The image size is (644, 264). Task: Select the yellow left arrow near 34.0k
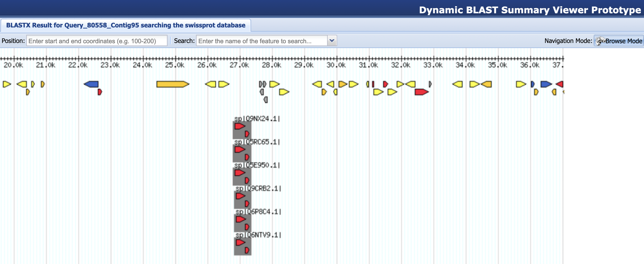(458, 84)
